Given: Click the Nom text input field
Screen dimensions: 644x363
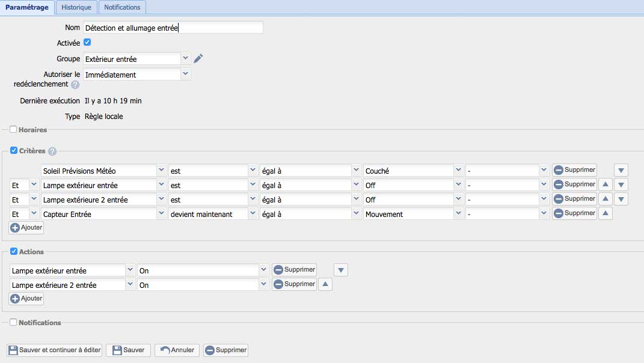Looking at the screenshot, I should click(173, 28).
